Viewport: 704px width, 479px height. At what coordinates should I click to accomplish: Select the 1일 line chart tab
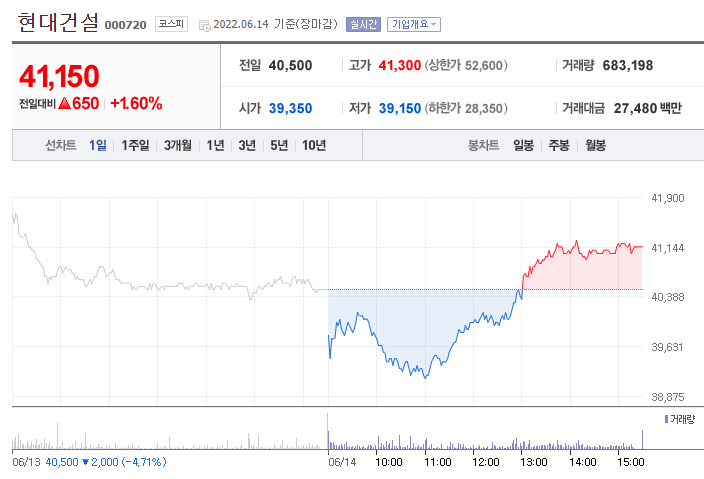(x=97, y=145)
